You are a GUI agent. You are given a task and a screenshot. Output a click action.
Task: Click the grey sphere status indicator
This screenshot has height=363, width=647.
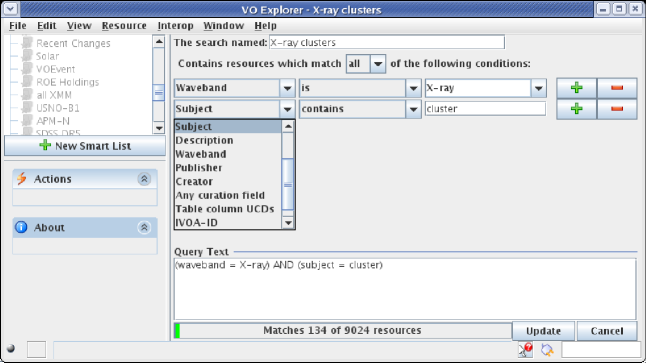point(11,349)
